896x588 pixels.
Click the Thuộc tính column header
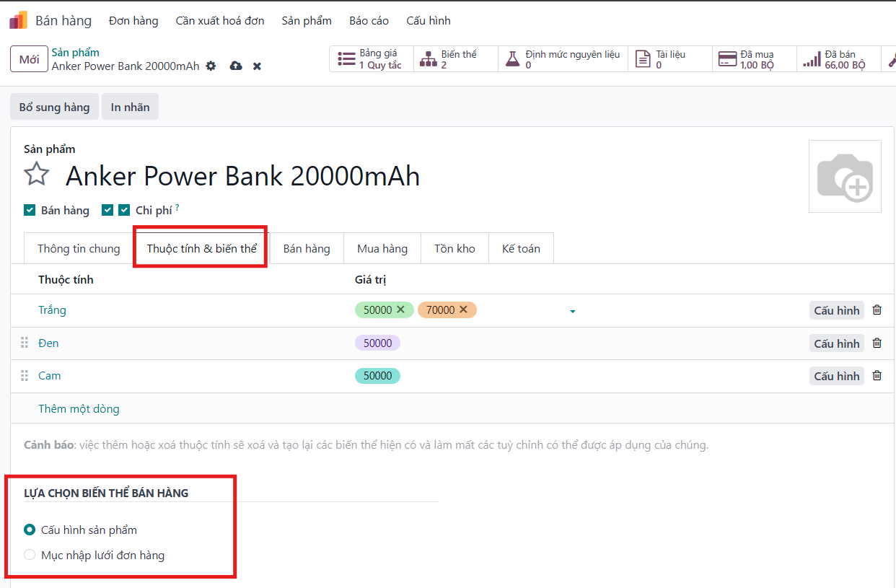tap(66, 279)
